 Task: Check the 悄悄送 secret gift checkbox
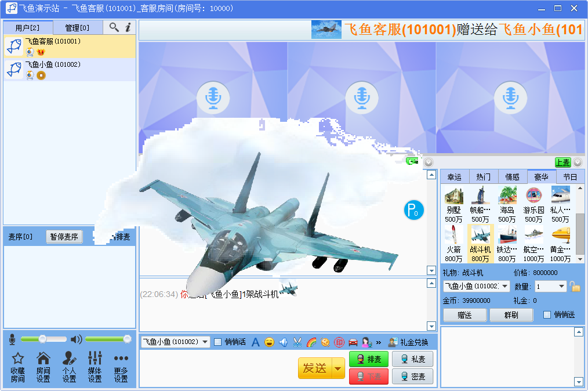tap(547, 314)
